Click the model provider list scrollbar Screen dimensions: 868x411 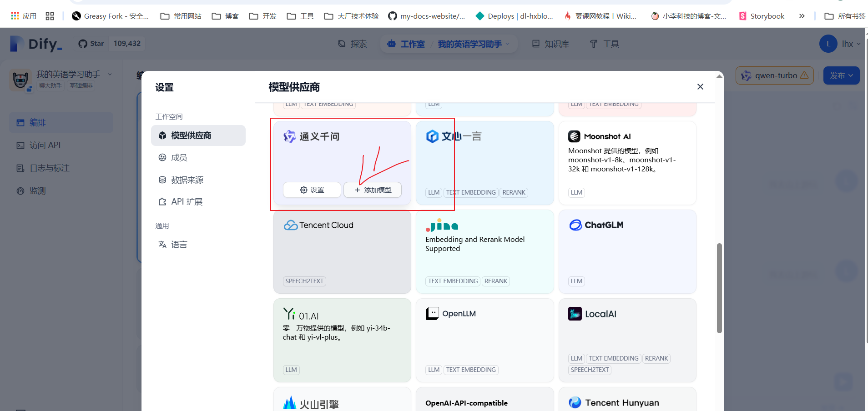click(719, 287)
